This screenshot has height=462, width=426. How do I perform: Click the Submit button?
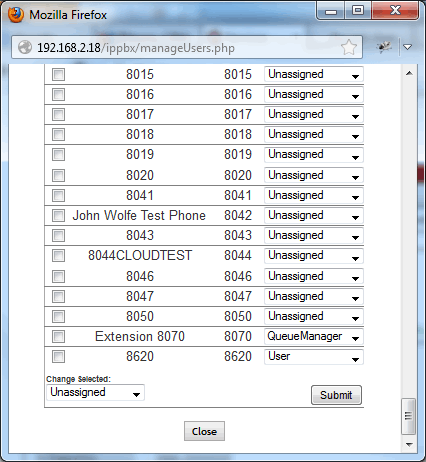tap(336, 395)
